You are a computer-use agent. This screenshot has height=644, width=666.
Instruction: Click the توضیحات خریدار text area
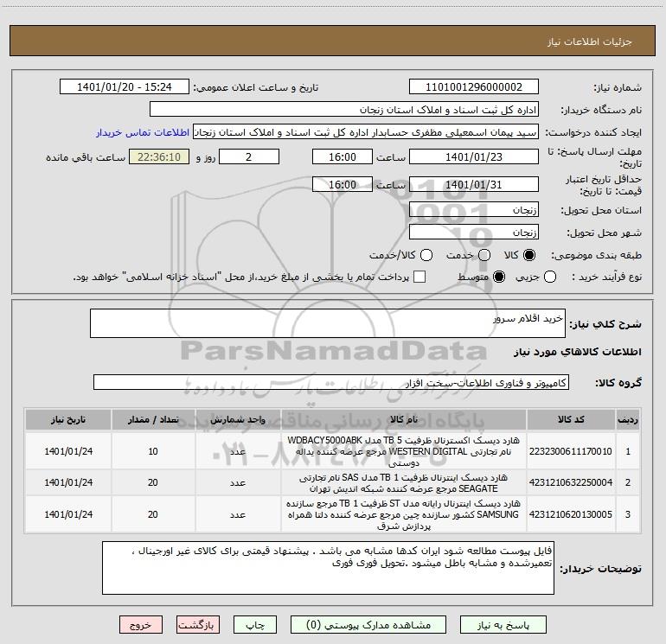click(x=328, y=568)
